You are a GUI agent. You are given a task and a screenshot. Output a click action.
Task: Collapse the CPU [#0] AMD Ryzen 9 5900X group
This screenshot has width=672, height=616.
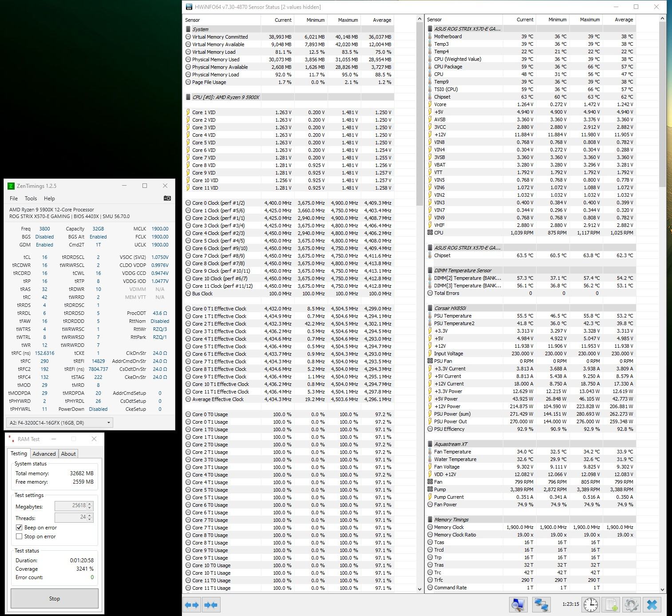(188, 97)
